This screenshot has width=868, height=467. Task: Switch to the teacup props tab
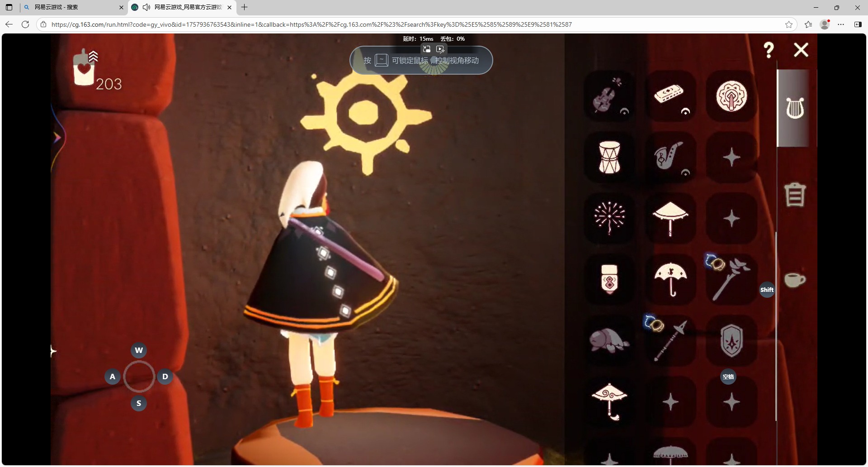coord(795,280)
